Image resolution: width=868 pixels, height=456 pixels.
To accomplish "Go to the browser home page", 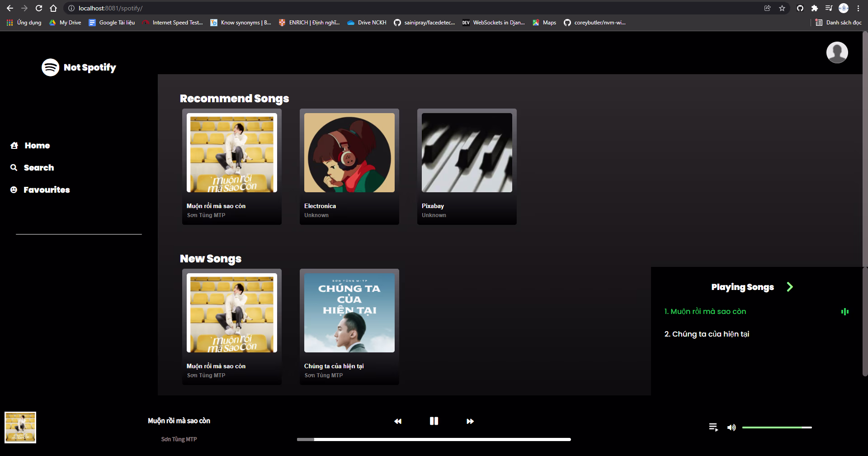I will click(53, 8).
